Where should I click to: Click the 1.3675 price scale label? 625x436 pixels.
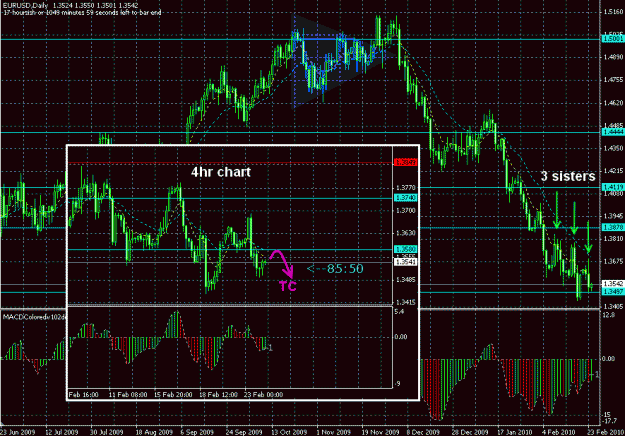[613, 261]
